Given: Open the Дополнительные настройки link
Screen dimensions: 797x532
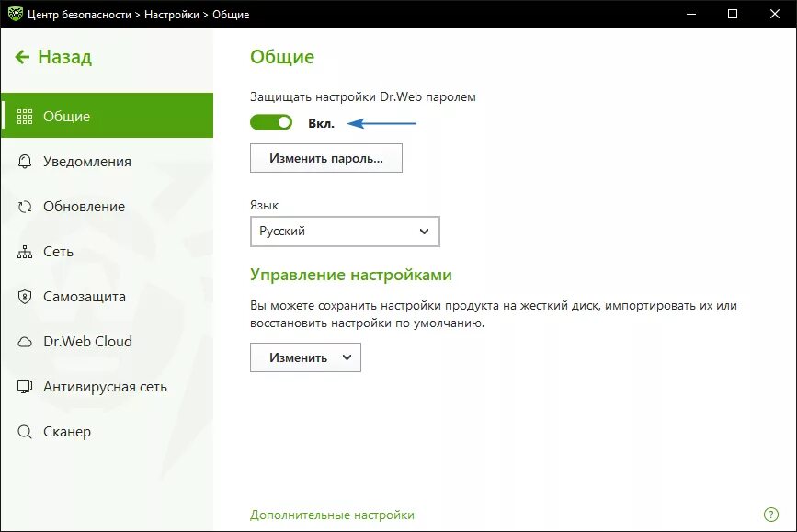Looking at the screenshot, I should [332, 515].
